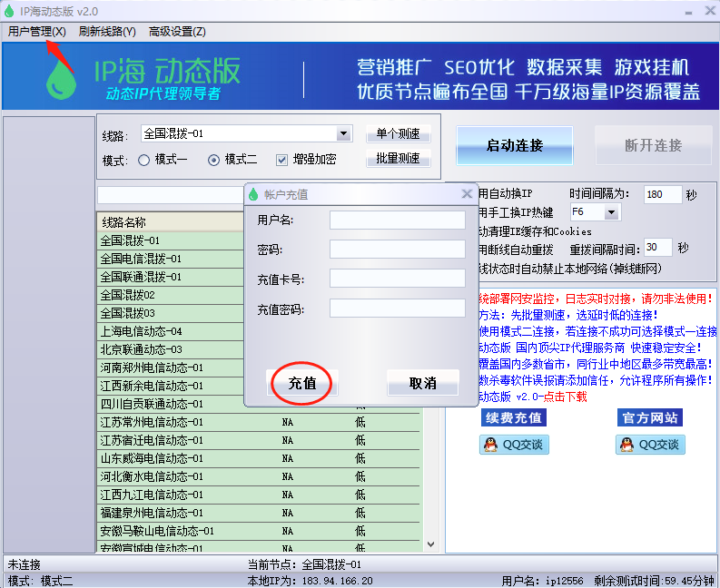Click the 充值 button in dialog

pos(302,383)
